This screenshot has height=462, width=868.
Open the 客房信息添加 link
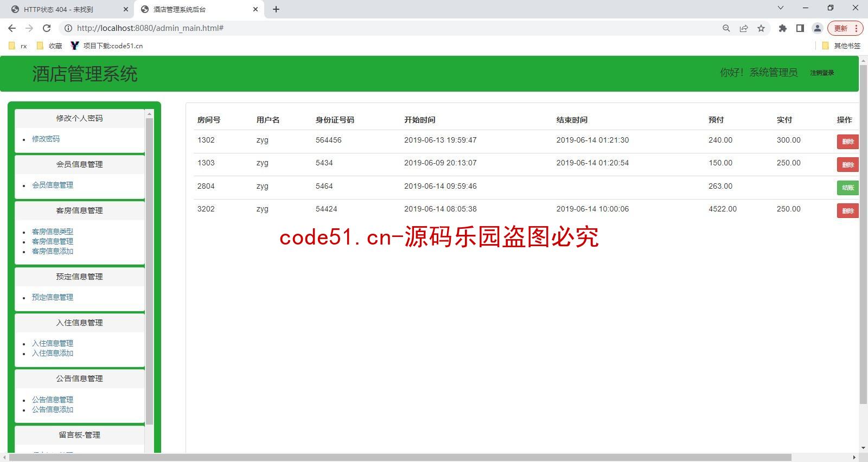(53, 251)
